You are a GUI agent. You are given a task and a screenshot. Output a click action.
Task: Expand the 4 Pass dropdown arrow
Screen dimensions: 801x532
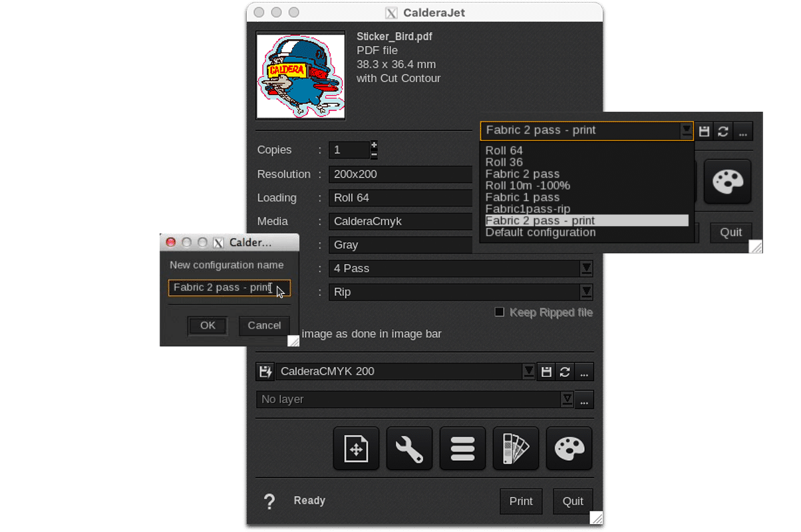(x=586, y=268)
